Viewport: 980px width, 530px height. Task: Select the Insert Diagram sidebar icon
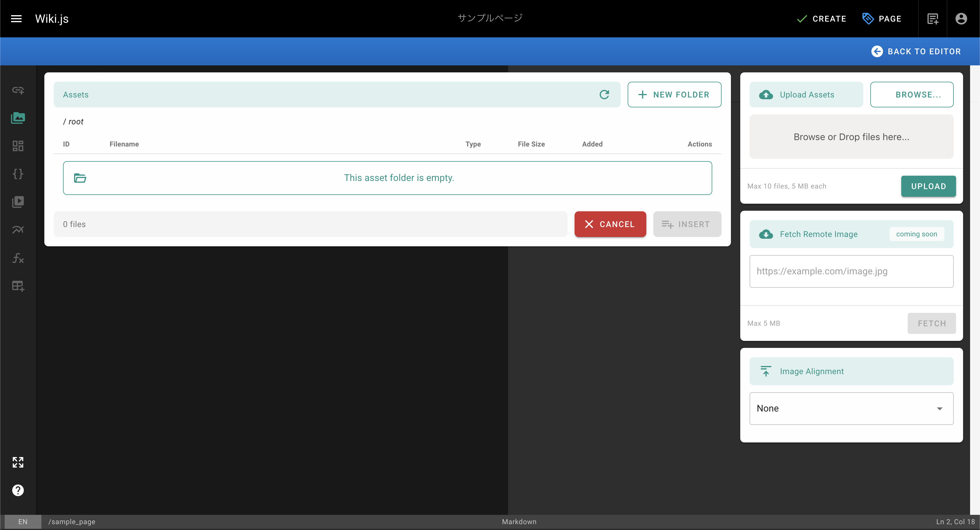18,230
